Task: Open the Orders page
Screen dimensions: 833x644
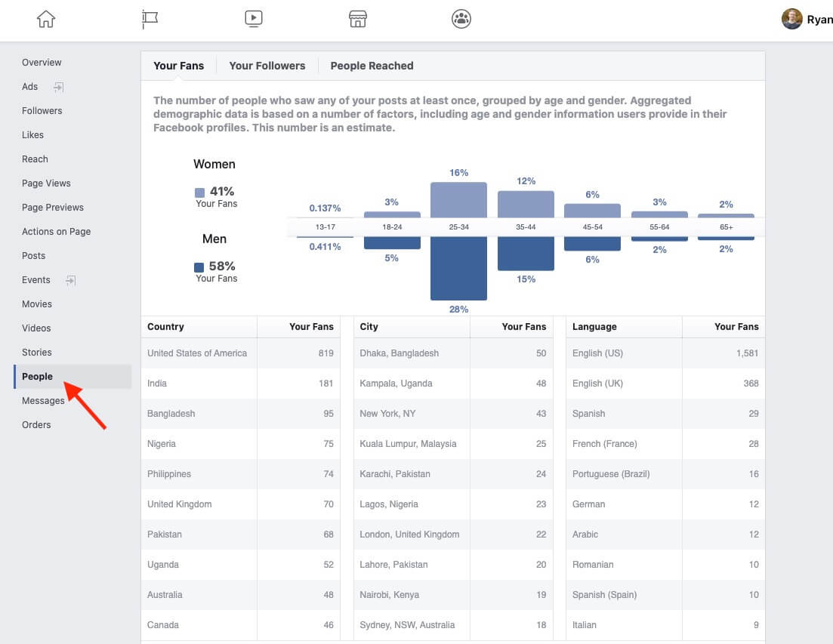Action: pyautogui.click(x=36, y=424)
